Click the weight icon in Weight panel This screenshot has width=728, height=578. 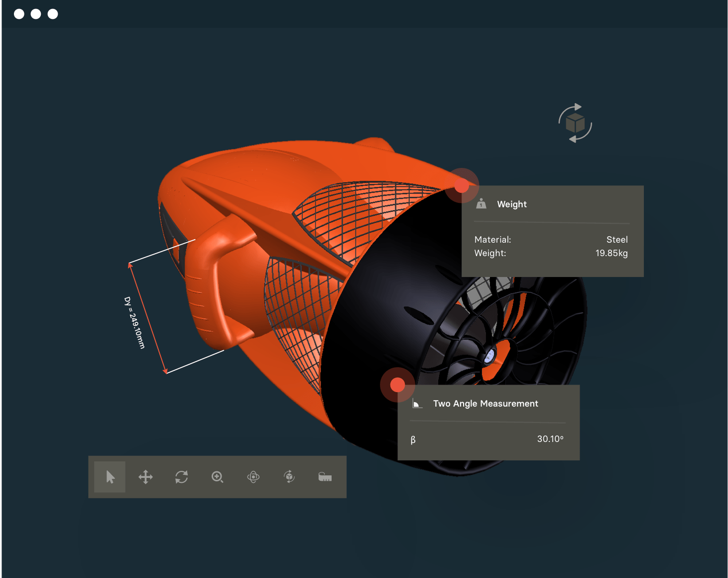click(x=481, y=203)
